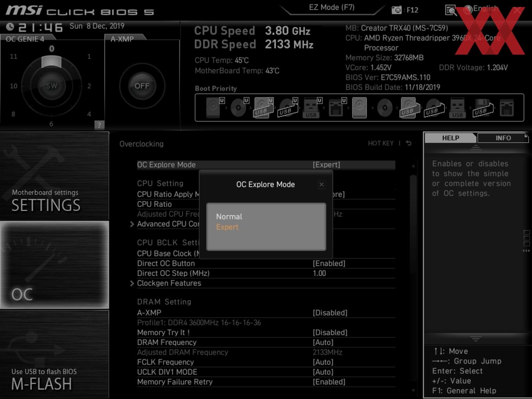Select the legacy USB floppy boot icon
Viewport: 532px width, 399px height.
[483, 108]
